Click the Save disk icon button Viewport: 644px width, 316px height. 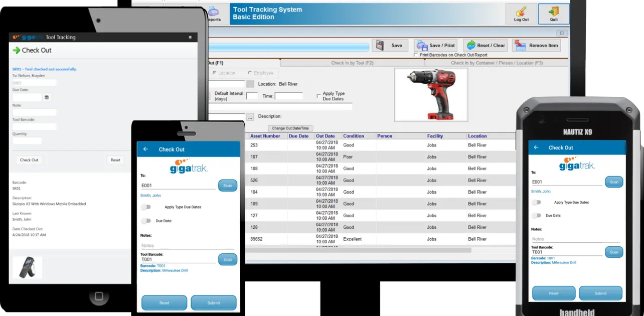390,45
